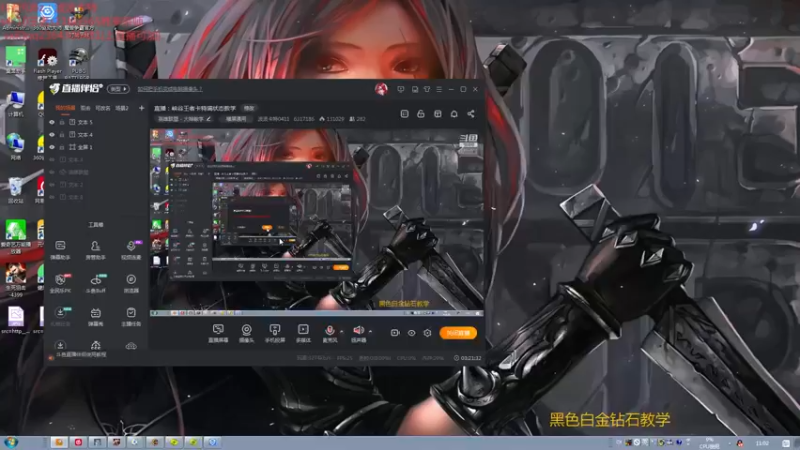Open the save icon in title bar

[415, 89]
